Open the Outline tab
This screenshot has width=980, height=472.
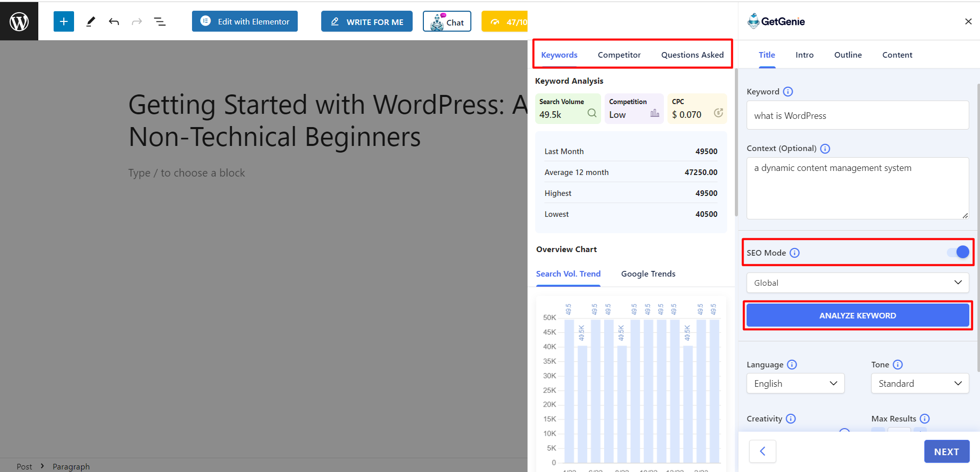pos(848,55)
